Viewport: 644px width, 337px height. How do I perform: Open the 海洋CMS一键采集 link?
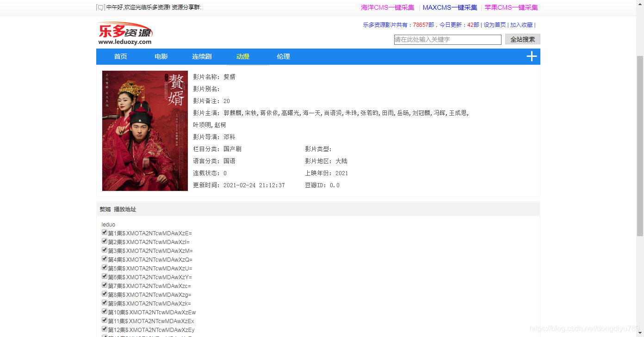click(388, 7)
